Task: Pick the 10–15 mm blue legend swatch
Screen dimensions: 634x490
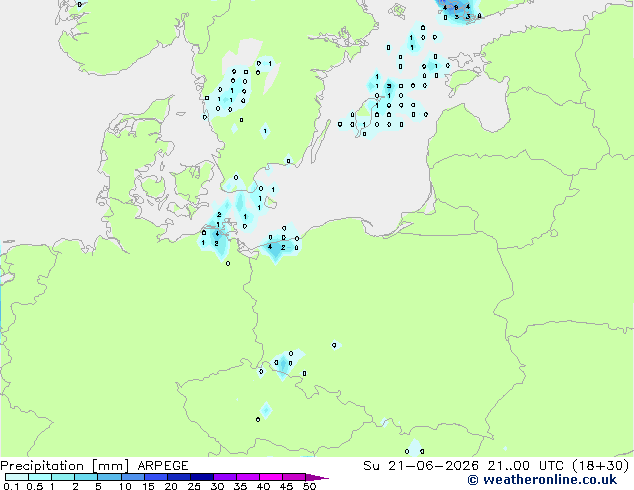Action: pyautogui.click(x=133, y=477)
